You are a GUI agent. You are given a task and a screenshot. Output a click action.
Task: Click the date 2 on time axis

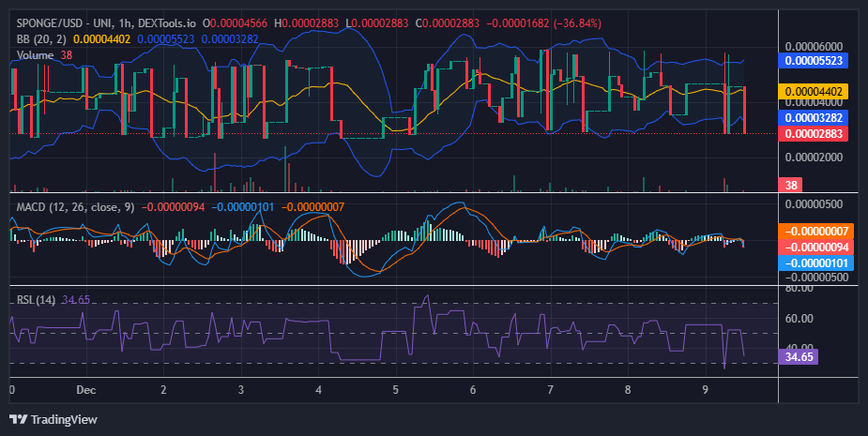point(163,390)
